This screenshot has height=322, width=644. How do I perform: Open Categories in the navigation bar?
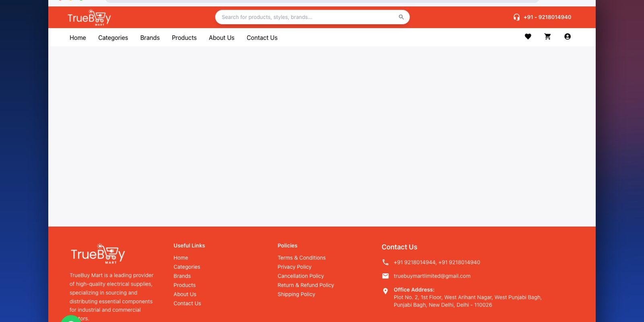pos(113,38)
